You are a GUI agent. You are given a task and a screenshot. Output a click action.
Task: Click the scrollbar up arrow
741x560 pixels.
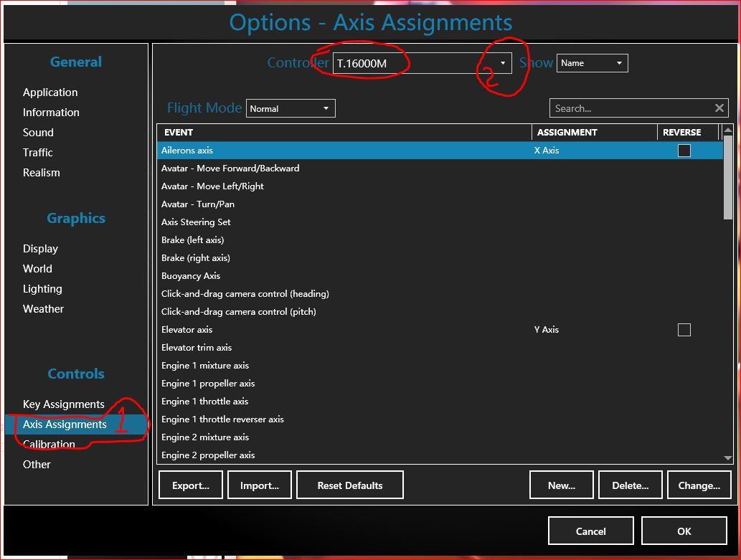[728, 131]
